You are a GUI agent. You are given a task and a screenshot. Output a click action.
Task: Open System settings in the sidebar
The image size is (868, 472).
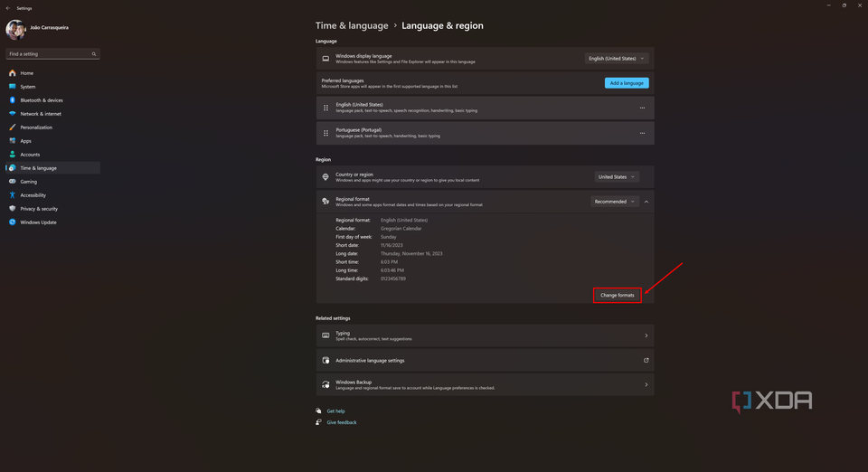point(52,86)
